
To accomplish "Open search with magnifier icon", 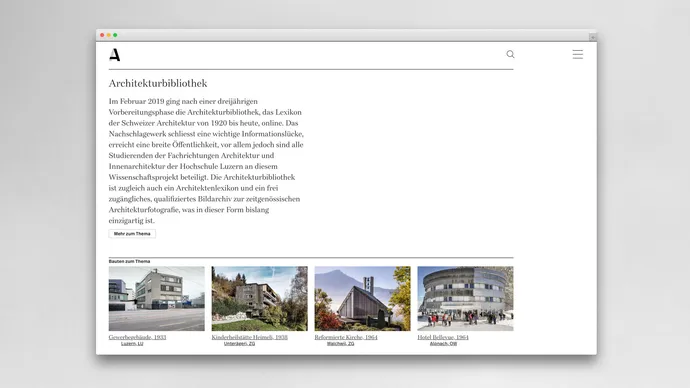I will 510,54.
